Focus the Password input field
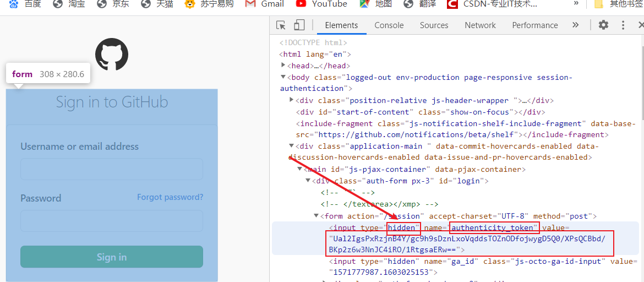Image resolution: width=644 pixels, height=282 pixels. [x=112, y=221]
